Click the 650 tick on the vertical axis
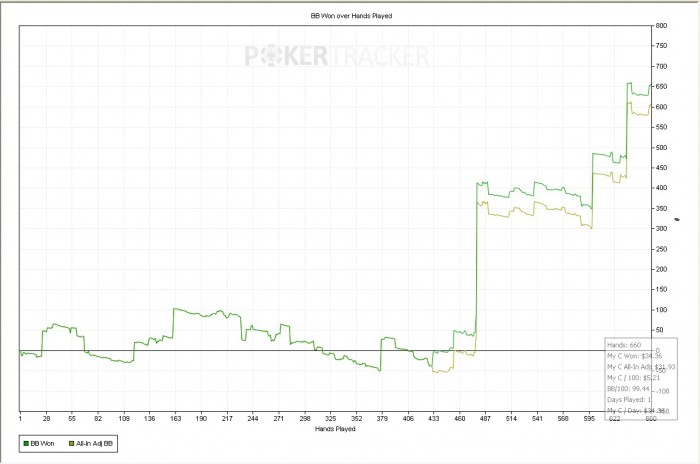The height and width of the screenshot is (464, 700). click(x=661, y=87)
